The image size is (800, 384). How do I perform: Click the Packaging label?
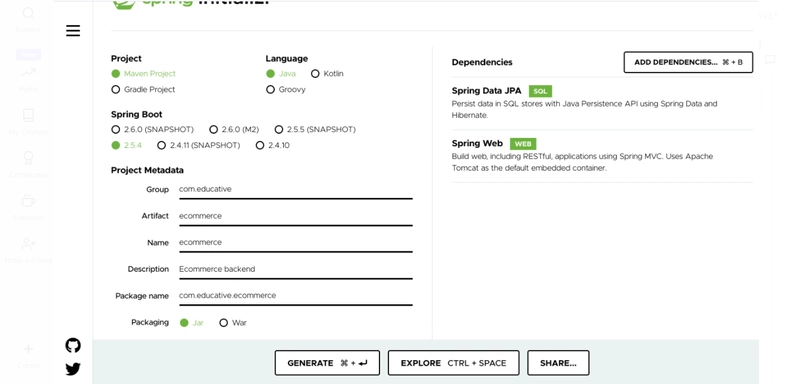tap(150, 322)
